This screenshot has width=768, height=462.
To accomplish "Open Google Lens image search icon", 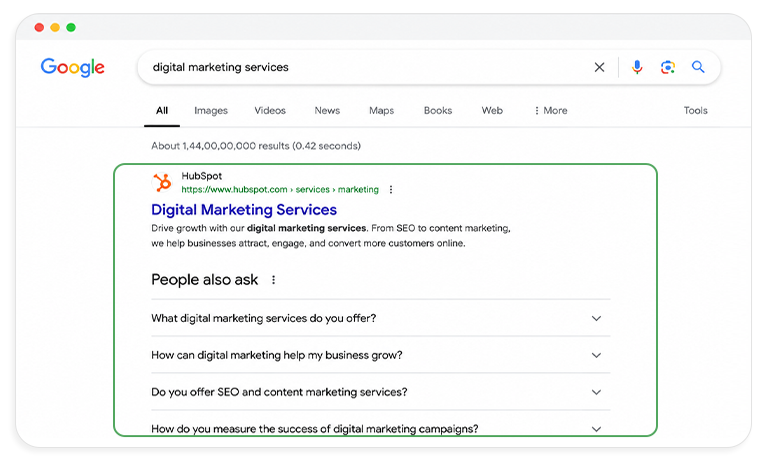I will 668,67.
